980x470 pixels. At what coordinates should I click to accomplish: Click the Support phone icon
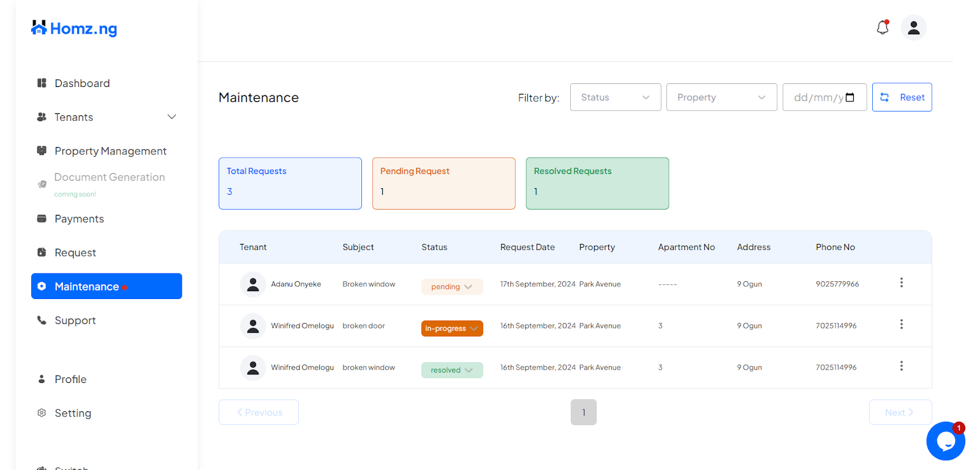point(42,320)
